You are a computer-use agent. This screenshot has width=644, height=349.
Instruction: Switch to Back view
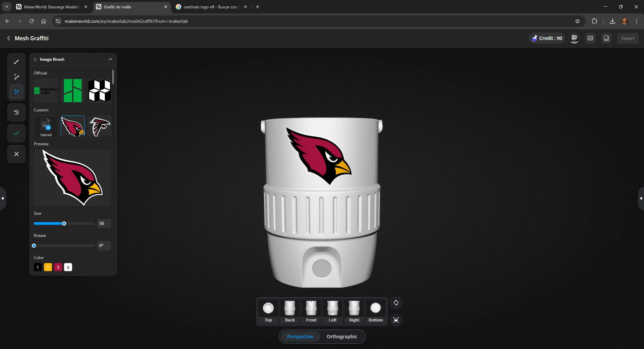[x=290, y=311]
